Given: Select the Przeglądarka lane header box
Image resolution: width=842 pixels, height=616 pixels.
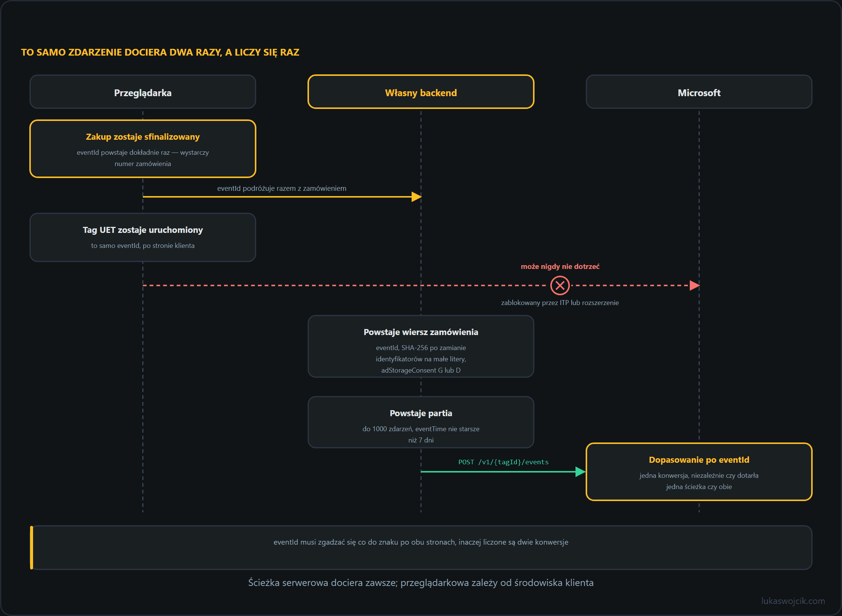Looking at the screenshot, I should (x=143, y=92).
